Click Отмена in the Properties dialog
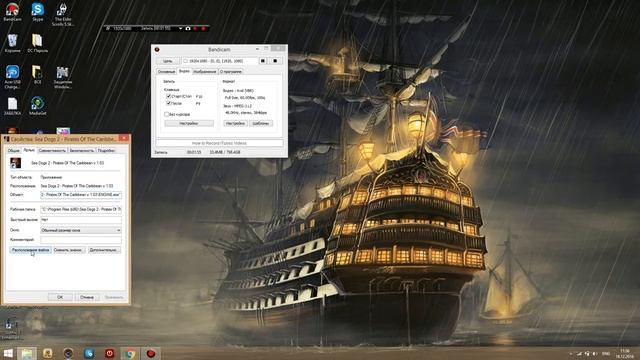640x360 pixels. (87, 297)
